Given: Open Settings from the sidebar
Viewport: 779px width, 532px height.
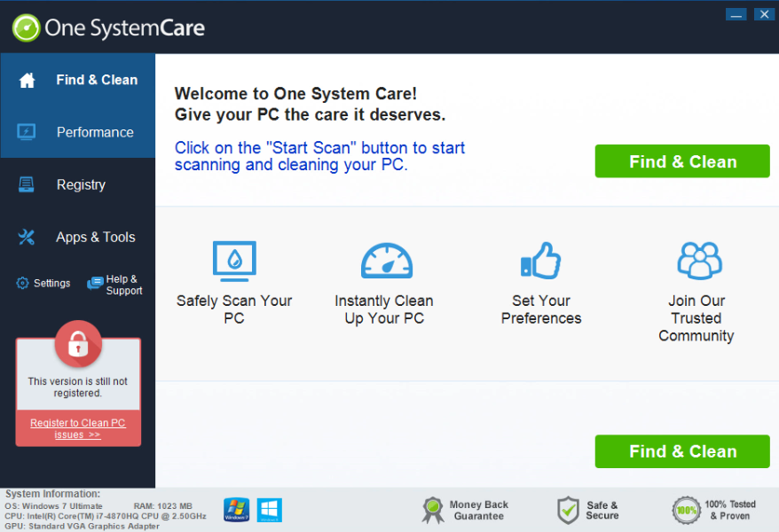Looking at the screenshot, I should click(43, 283).
